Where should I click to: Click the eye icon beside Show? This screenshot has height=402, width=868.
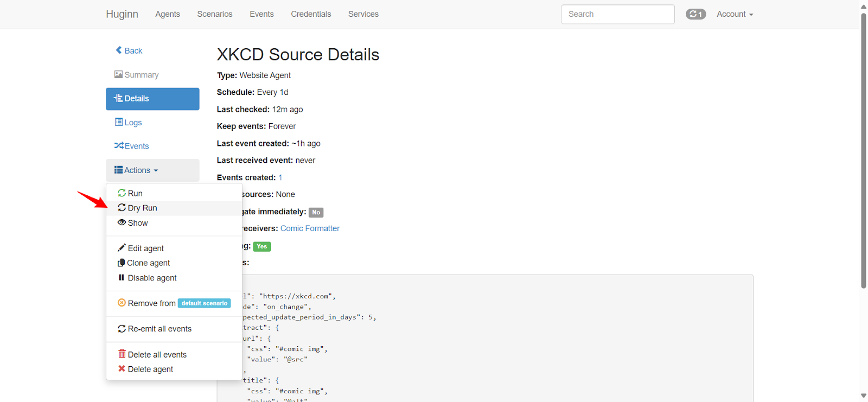[x=122, y=222]
